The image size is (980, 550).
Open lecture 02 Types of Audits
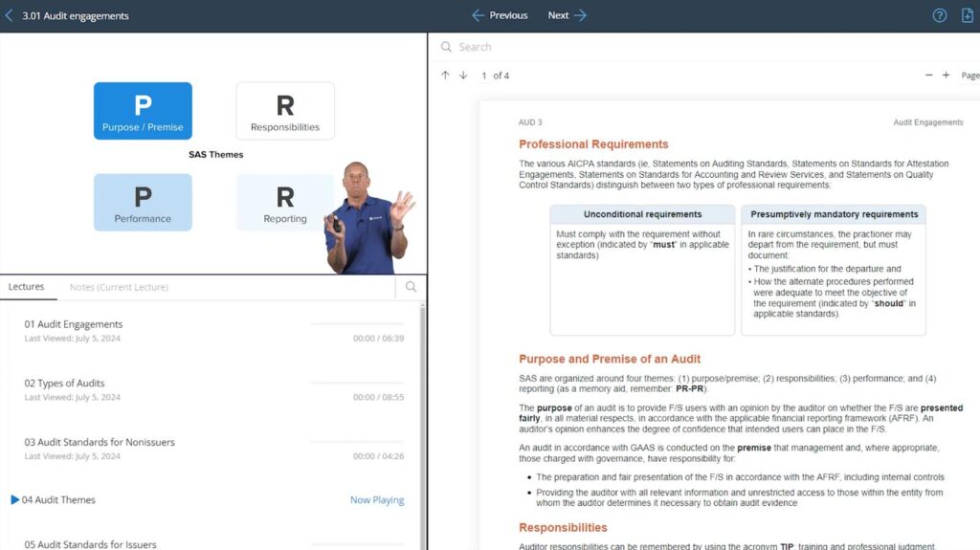point(64,384)
